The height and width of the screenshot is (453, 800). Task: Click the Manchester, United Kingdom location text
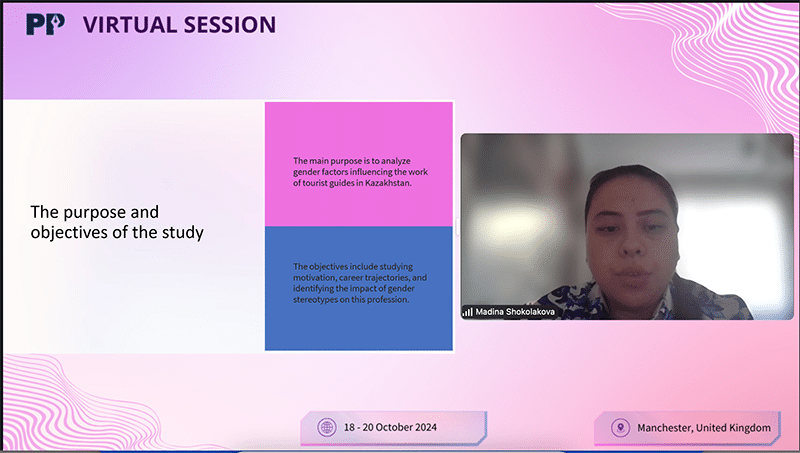703,428
